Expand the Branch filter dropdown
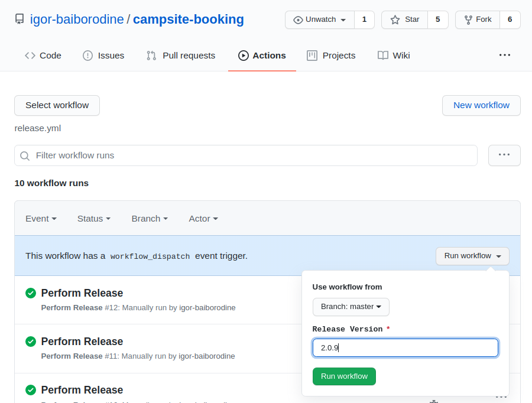The height and width of the screenshot is (403, 532). (150, 219)
